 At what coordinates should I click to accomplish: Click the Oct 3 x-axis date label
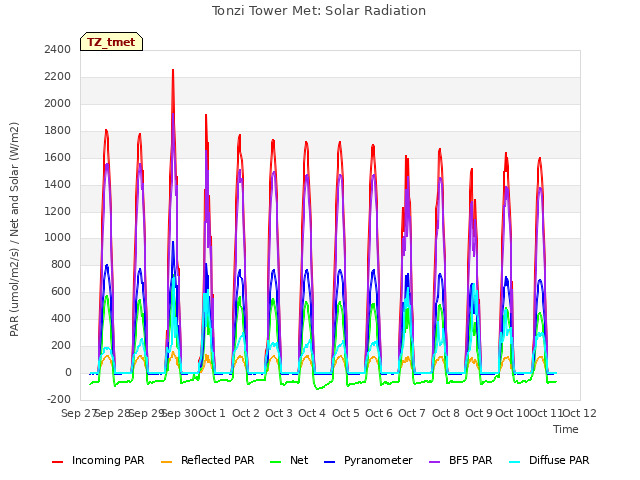(279, 413)
